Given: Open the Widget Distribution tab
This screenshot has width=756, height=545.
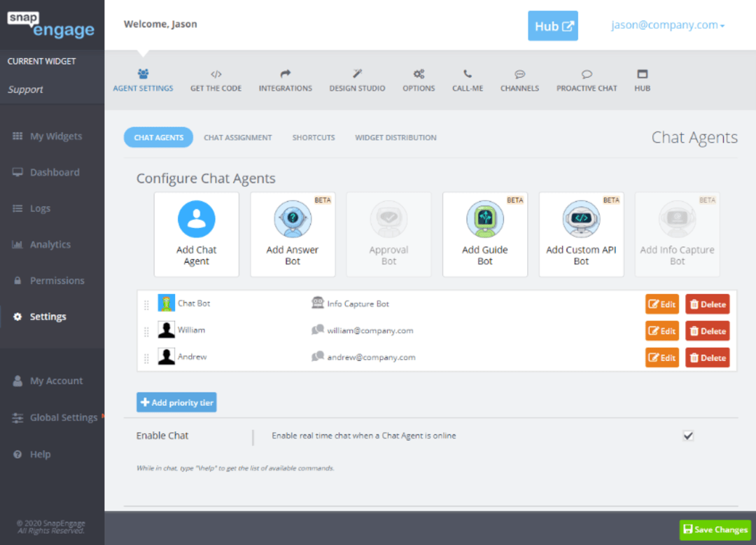Looking at the screenshot, I should point(395,137).
